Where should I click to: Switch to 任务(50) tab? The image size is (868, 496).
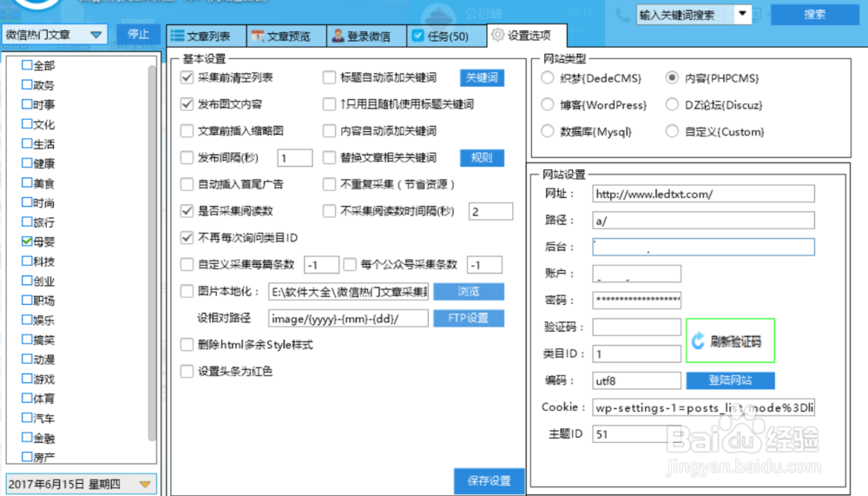pyautogui.click(x=447, y=36)
